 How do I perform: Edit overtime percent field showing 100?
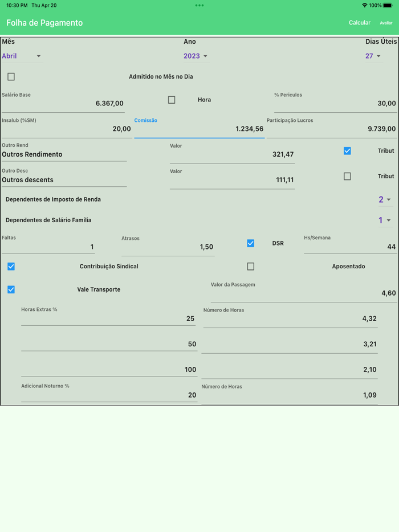109,369
